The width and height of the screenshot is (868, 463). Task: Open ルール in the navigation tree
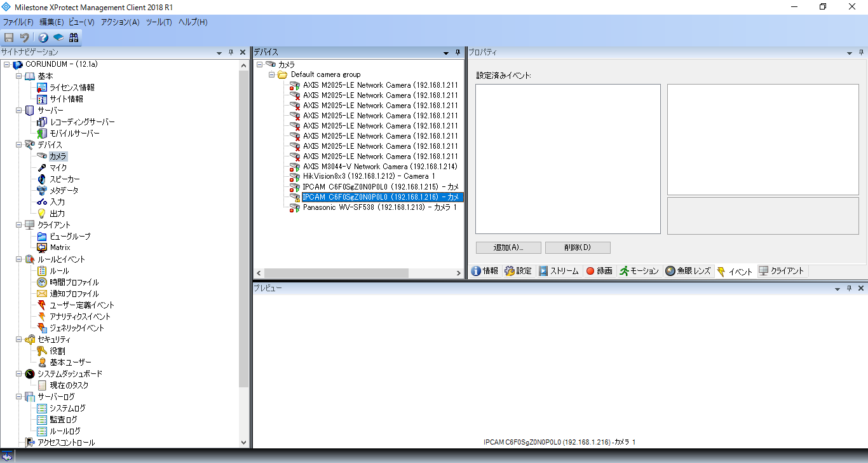click(59, 271)
